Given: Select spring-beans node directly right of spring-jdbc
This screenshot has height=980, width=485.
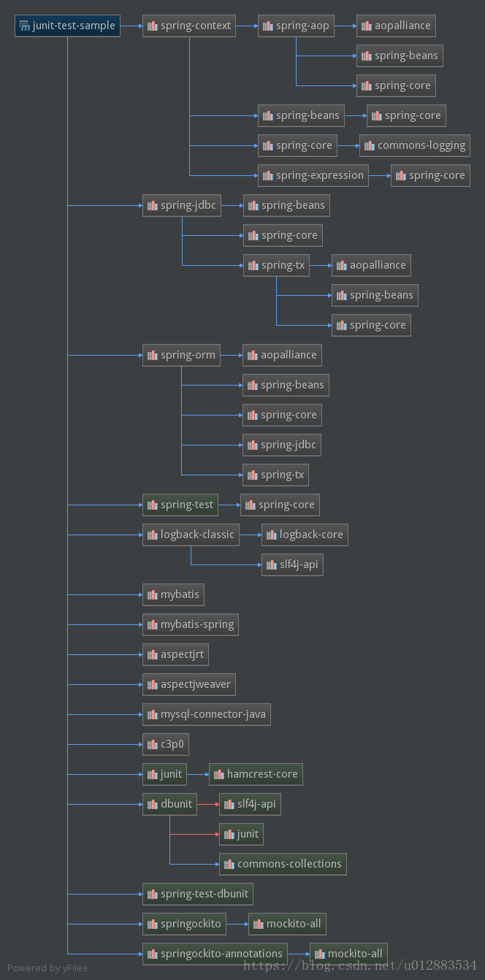Looking at the screenshot, I should click(286, 205).
